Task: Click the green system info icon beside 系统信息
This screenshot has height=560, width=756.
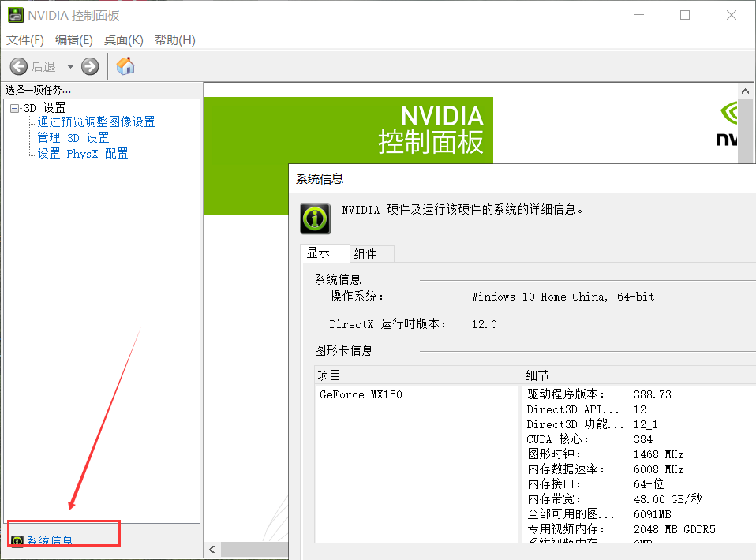Action: tap(16, 540)
